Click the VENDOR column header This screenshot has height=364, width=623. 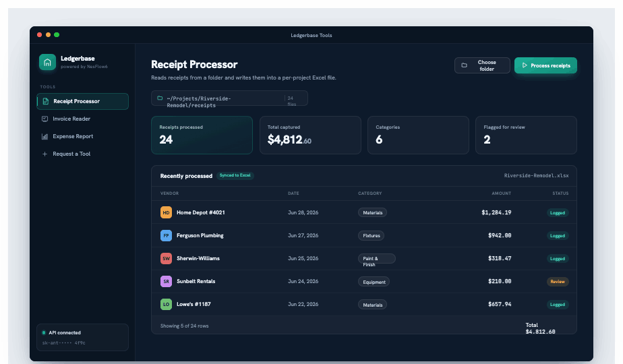(170, 193)
